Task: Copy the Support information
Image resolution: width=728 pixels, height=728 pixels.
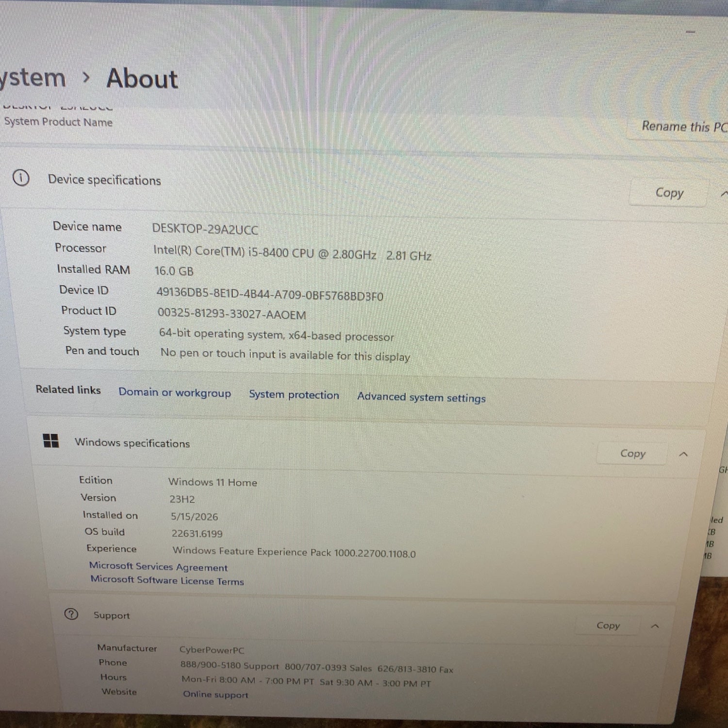Action: tap(608, 625)
